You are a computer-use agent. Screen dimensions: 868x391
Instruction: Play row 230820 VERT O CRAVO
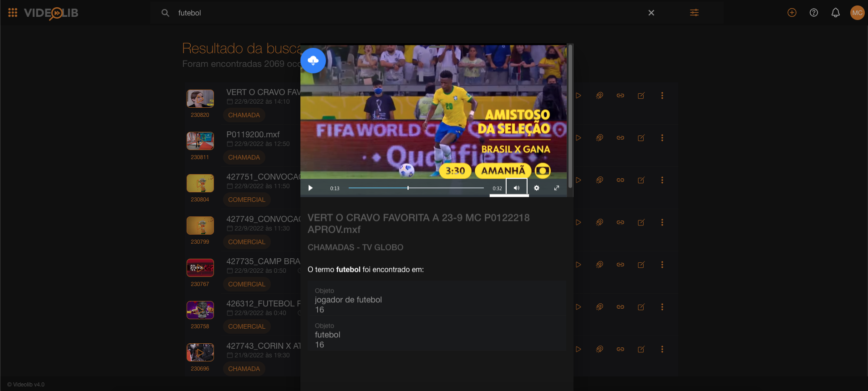(579, 95)
